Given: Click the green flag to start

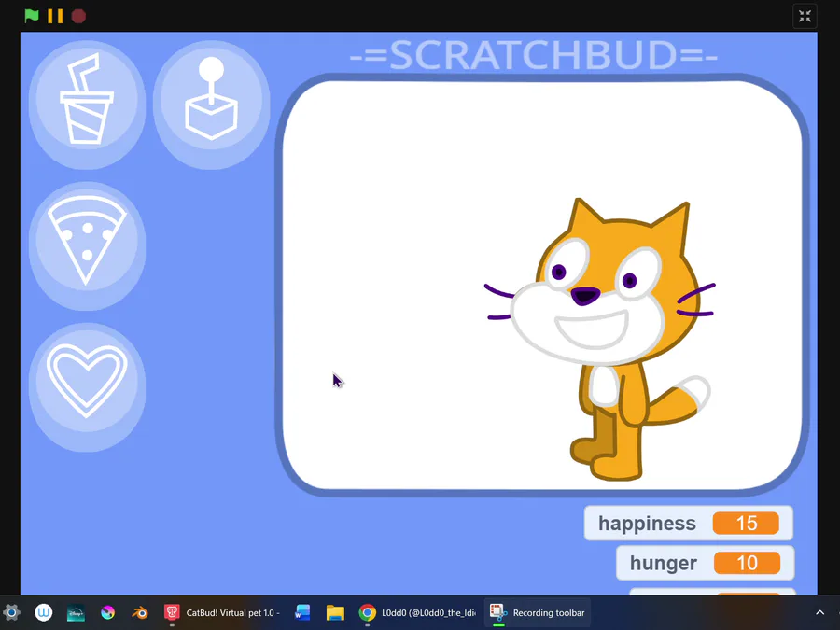Looking at the screenshot, I should pos(32,16).
